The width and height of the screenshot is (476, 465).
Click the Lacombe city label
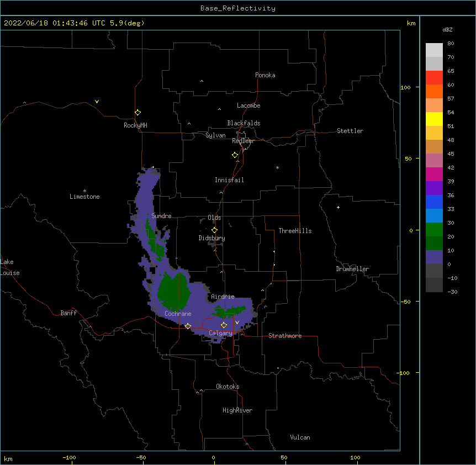248,105
